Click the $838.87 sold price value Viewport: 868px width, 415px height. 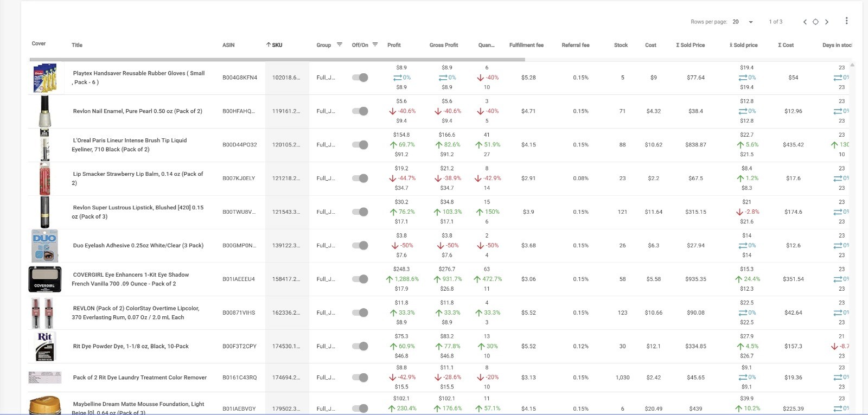(695, 145)
